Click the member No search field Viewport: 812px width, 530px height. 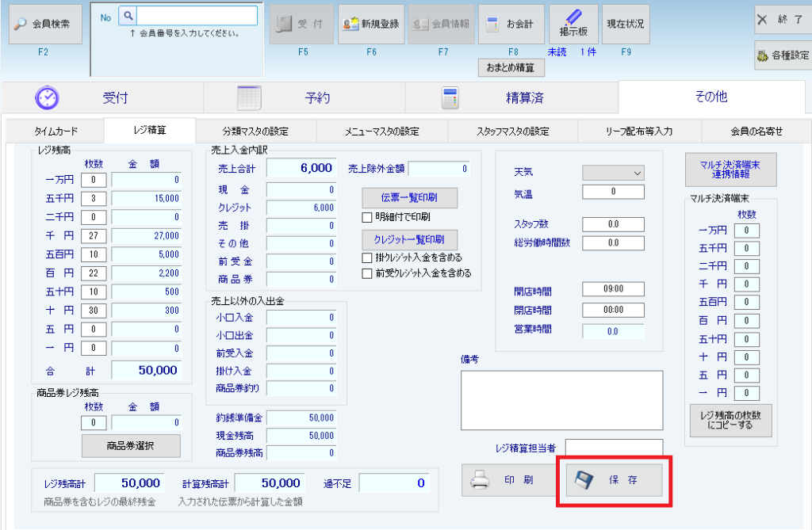197,15
